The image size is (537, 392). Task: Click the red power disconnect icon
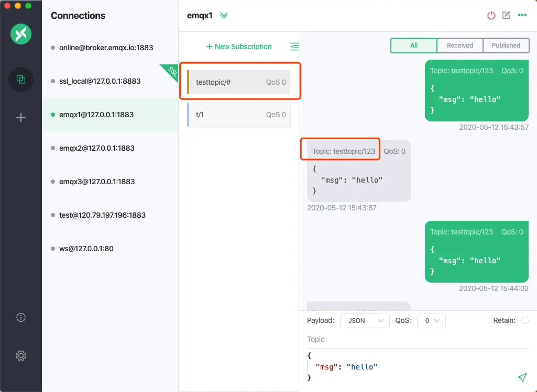[x=491, y=15]
